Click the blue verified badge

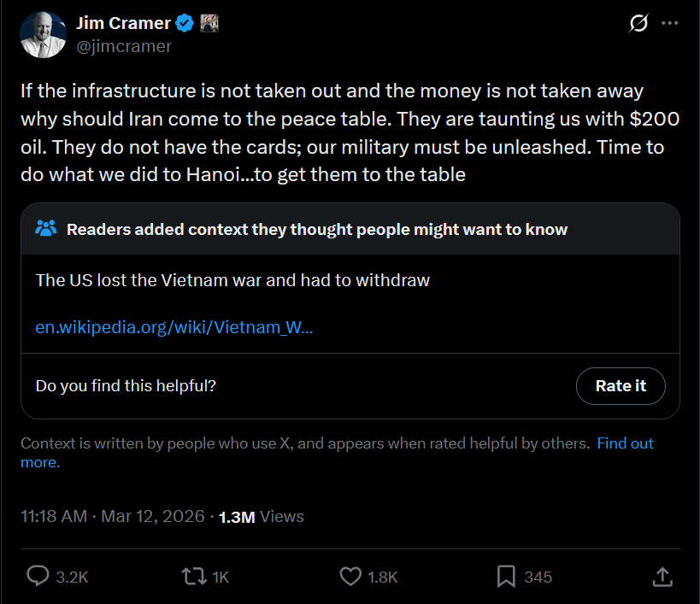185,23
